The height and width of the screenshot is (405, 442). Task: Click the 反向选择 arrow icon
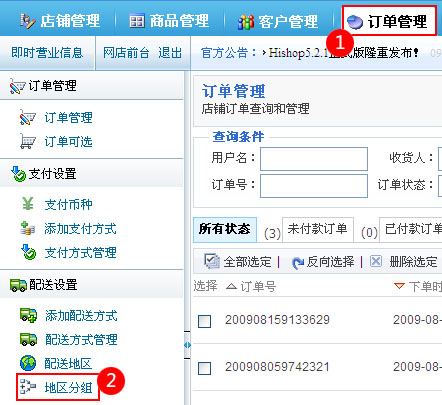(x=298, y=263)
